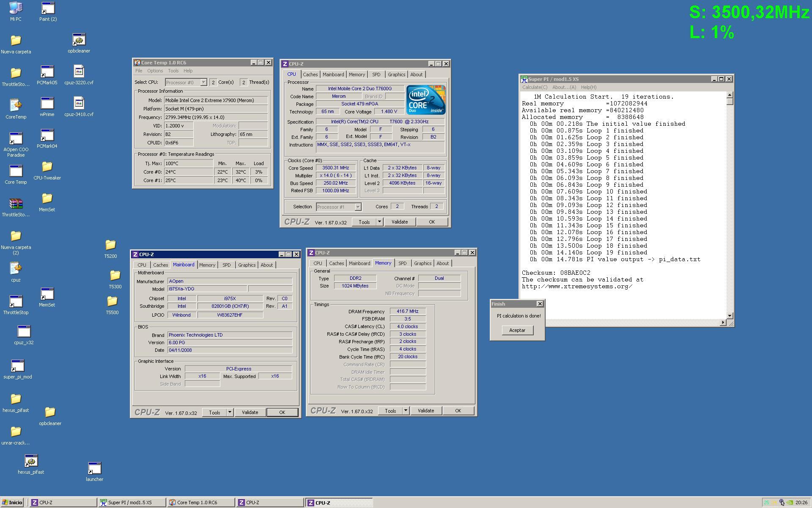This screenshot has height=508, width=812.
Task: Expand the Processor #1 selection dropdown
Action: (x=358, y=207)
